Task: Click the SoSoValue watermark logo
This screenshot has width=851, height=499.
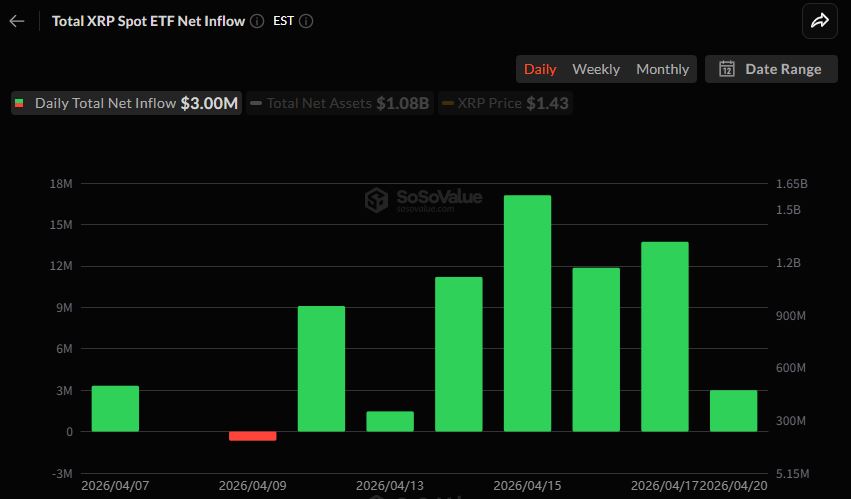Action: pos(377,200)
